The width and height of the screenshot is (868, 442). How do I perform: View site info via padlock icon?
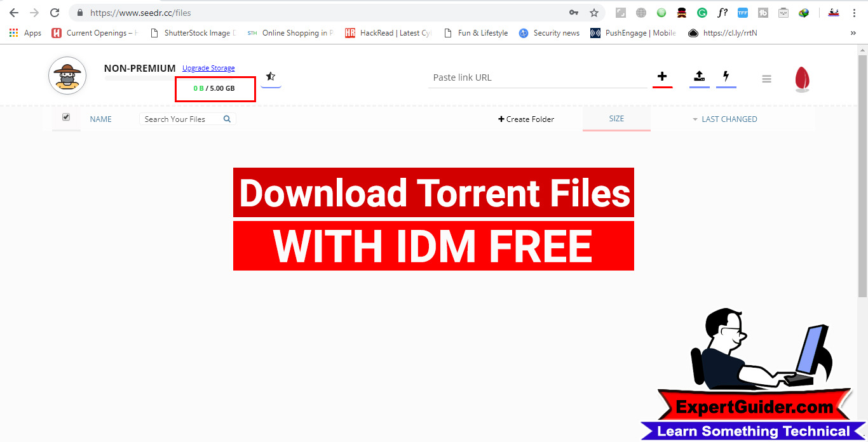[79, 13]
